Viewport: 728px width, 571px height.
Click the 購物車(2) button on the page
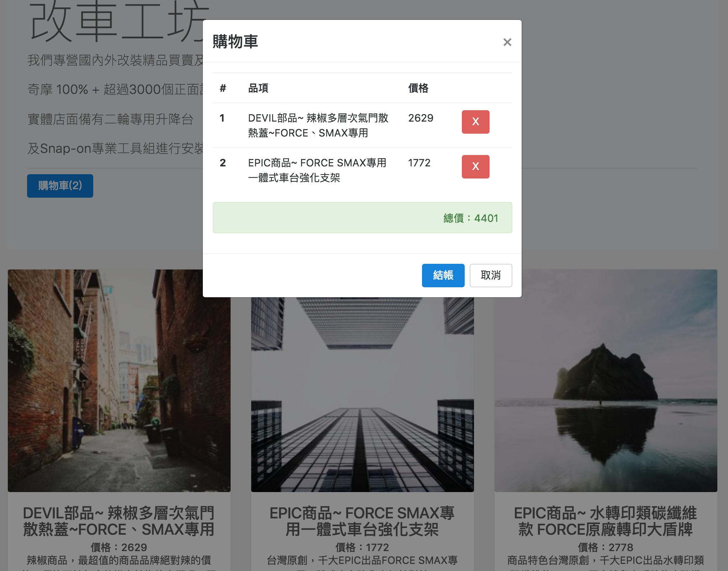click(60, 186)
